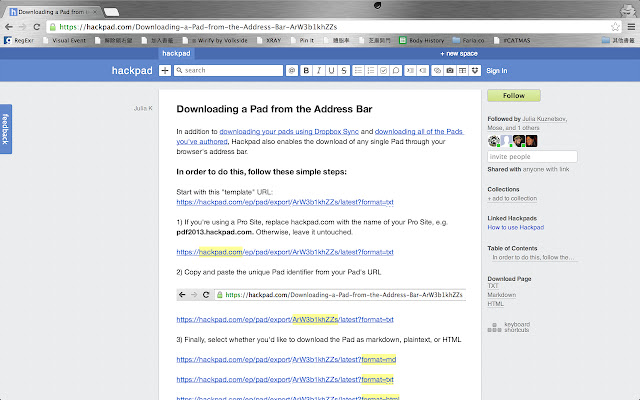This screenshot has width=640, height=400.
Task: Open 'downloading your pads using Dropbox Sync' link
Action: 289,131
